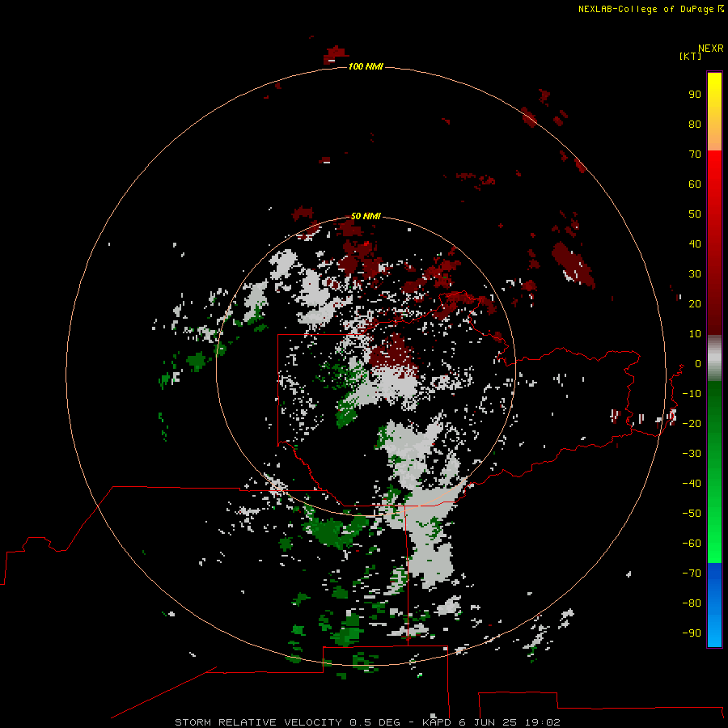Click the STORM RELATIVE VELOCITY caption text
The image size is (728, 728).
click(258, 722)
